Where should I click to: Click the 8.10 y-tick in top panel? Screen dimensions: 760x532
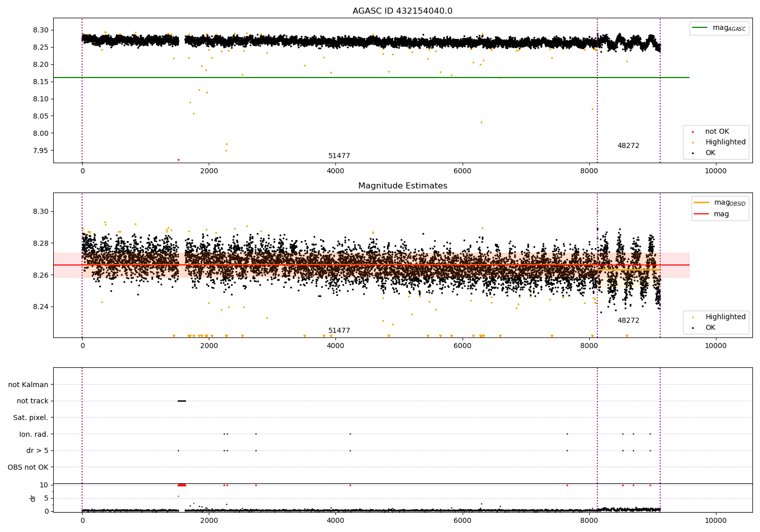(42, 99)
